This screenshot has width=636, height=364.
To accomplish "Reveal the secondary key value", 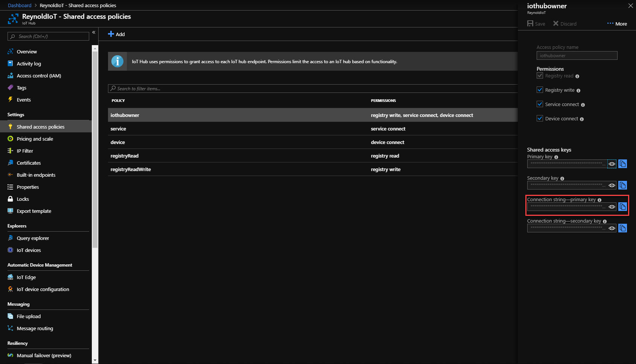I will click(x=612, y=185).
